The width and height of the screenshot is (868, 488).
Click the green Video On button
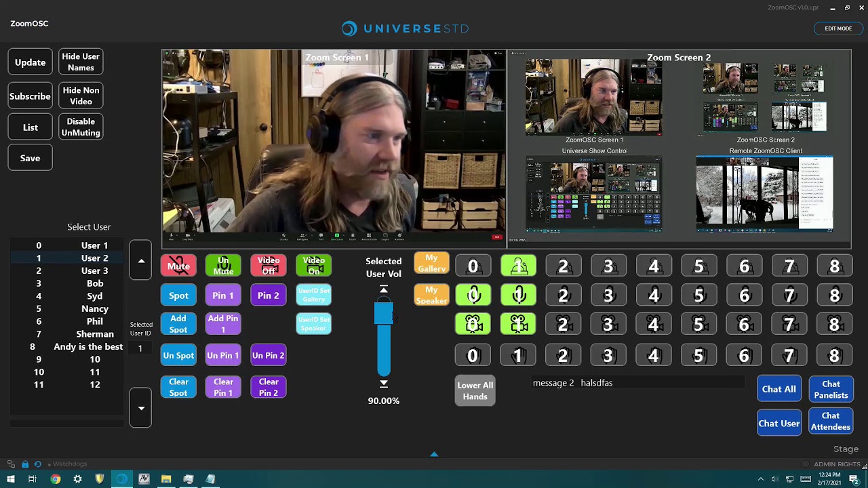314,266
